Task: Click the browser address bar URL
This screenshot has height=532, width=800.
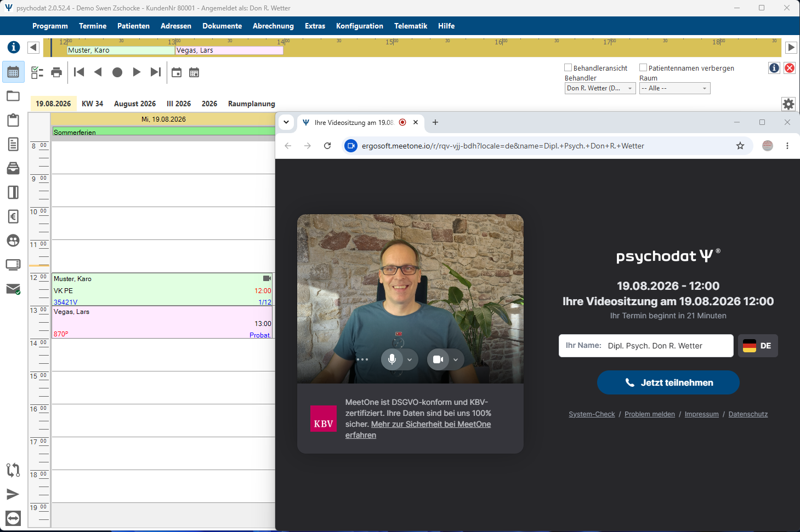Action: (x=503, y=146)
